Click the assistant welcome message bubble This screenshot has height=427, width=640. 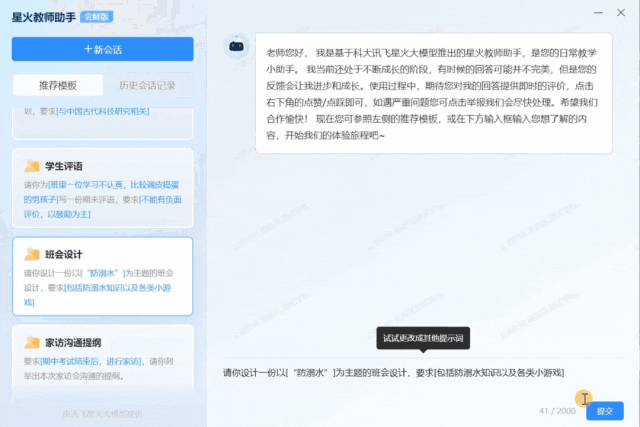pos(433,93)
